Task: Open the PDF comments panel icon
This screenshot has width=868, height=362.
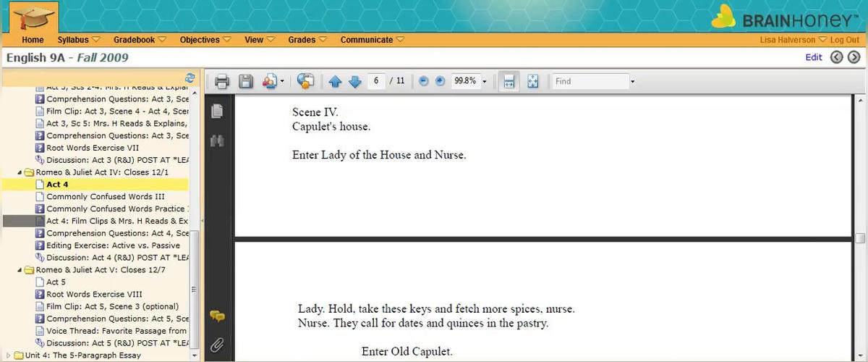Action: pos(216,316)
